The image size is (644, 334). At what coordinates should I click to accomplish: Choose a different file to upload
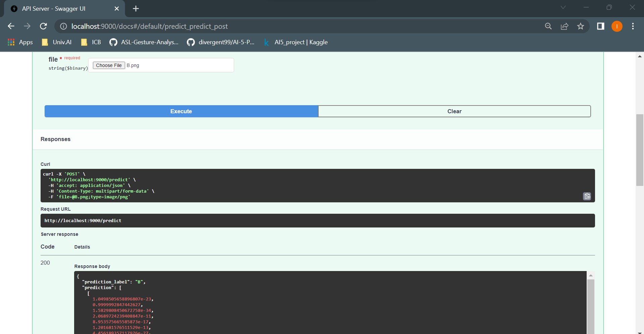[x=108, y=65]
